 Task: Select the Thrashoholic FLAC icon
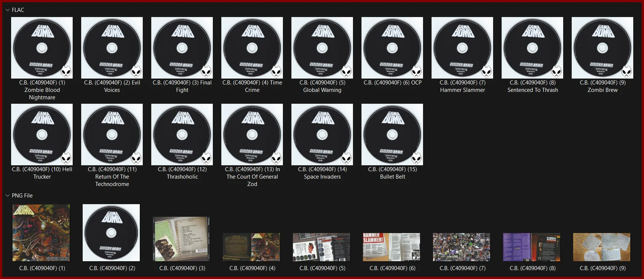pyautogui.click(x=182, y=134)
